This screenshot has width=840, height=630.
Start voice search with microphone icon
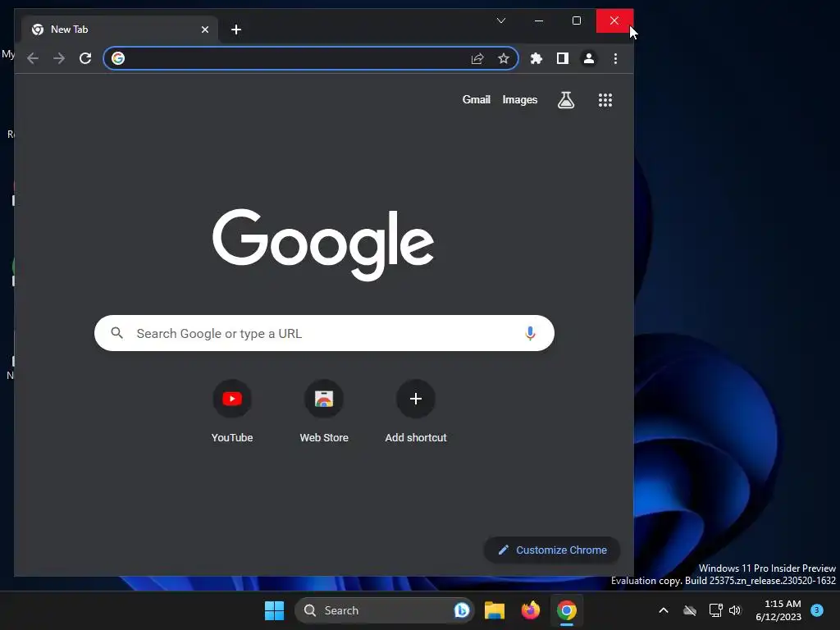[x=530, y=333]
